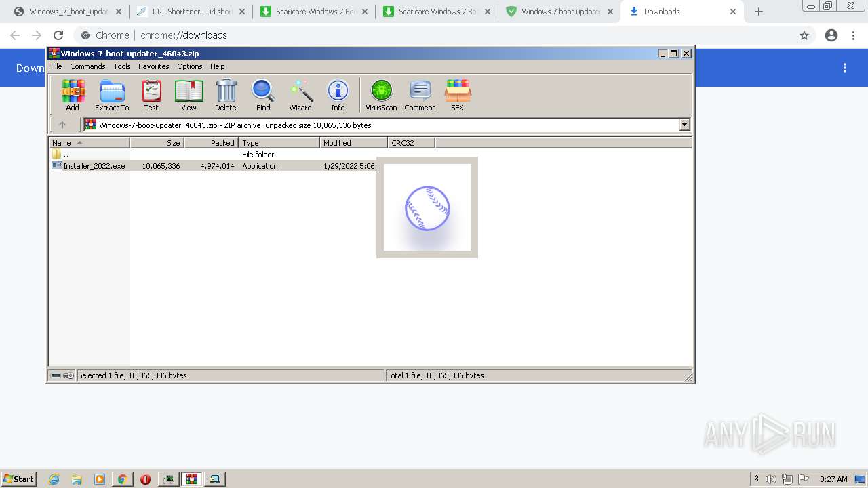Open the Comment tool
868x488 pixels.
pyautogui.click(x=420, y=95)
